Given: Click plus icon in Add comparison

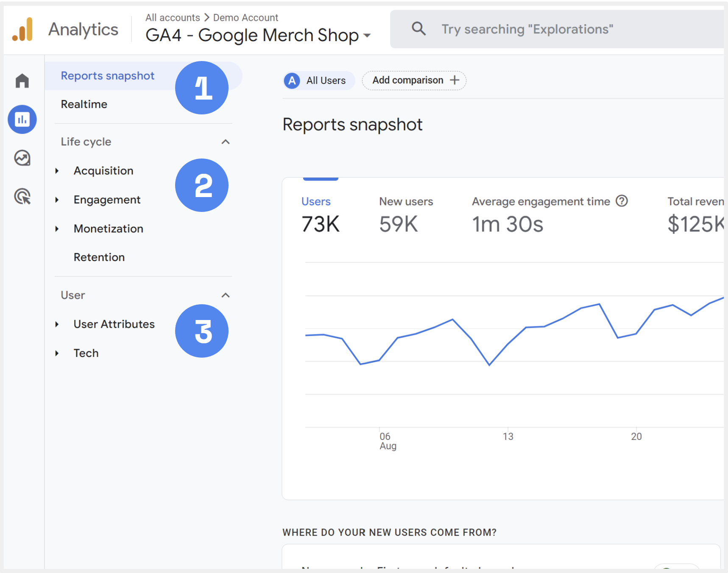Looking at the screenshot, I should (455, 80).
